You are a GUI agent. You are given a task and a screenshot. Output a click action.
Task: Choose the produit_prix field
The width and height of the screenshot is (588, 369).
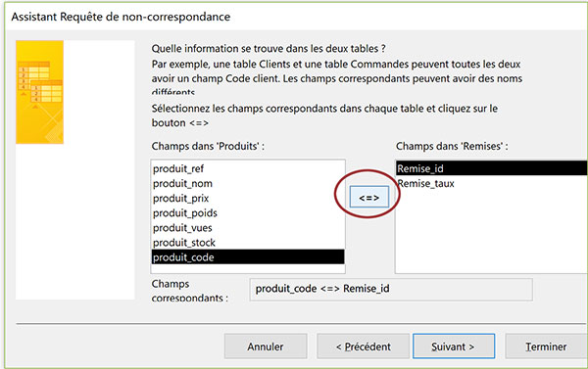pos(248,198)
